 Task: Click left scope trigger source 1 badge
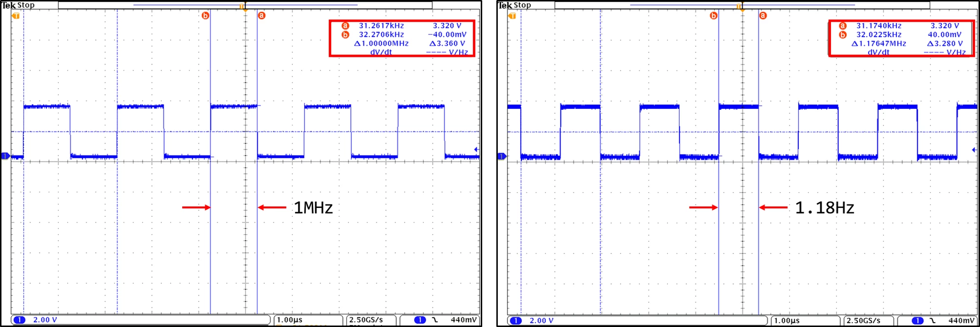(x=420, y=320)
